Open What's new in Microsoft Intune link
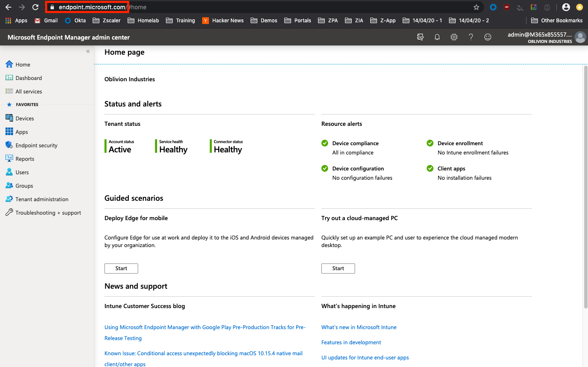The width and height of the screenshot is (588, 367). point(359,327)
